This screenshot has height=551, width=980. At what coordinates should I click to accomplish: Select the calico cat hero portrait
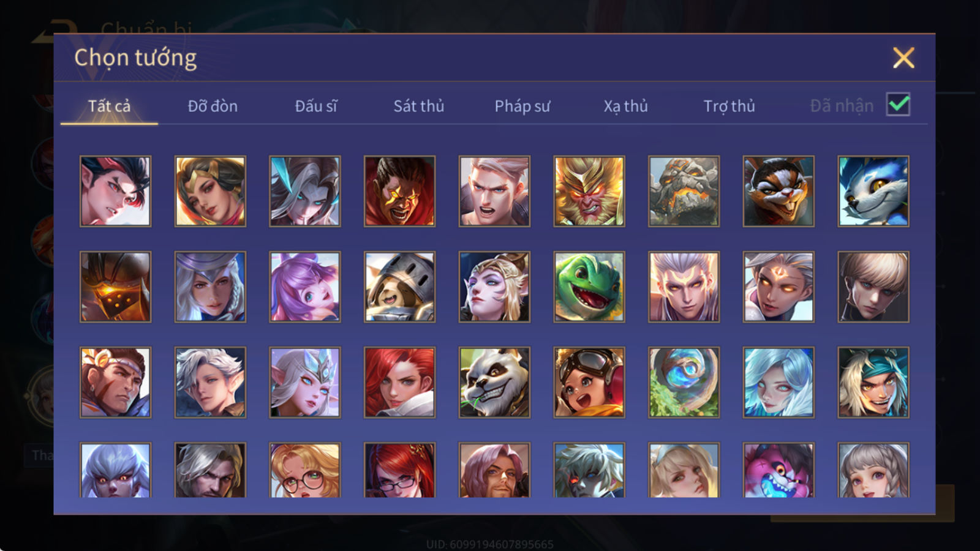pos(778,191)
